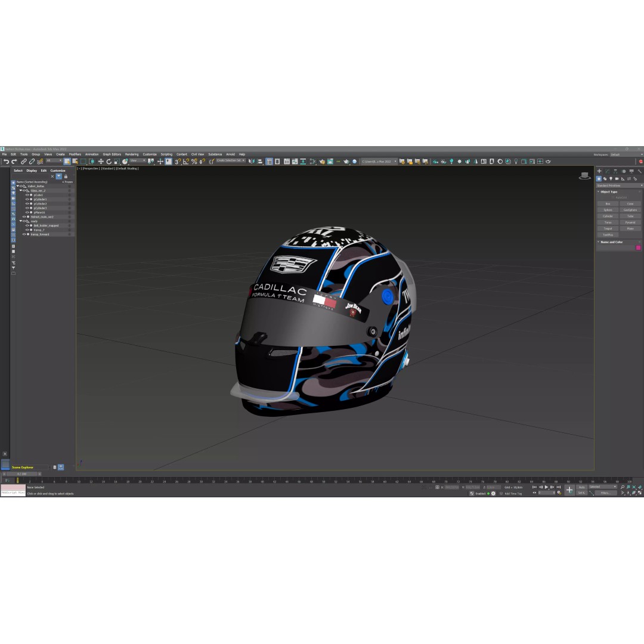Activate the Select and Rotate tool
This screenshot has height=644, width=644.
[x=109, y=162]
